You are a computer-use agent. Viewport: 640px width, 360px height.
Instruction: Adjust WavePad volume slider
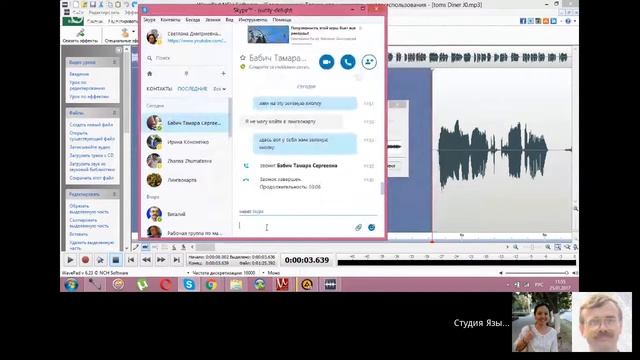point(536,273)
